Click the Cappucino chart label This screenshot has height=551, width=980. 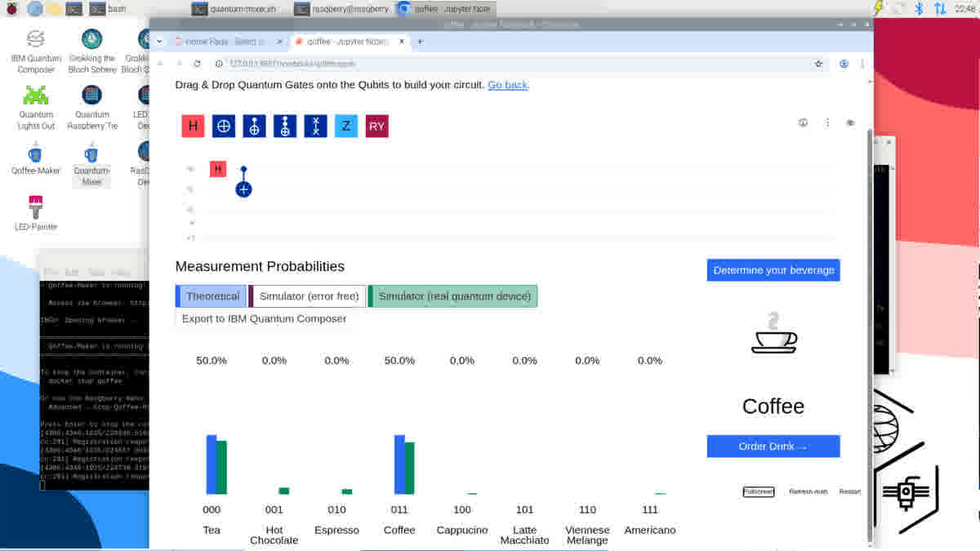(x=462, y=531)
